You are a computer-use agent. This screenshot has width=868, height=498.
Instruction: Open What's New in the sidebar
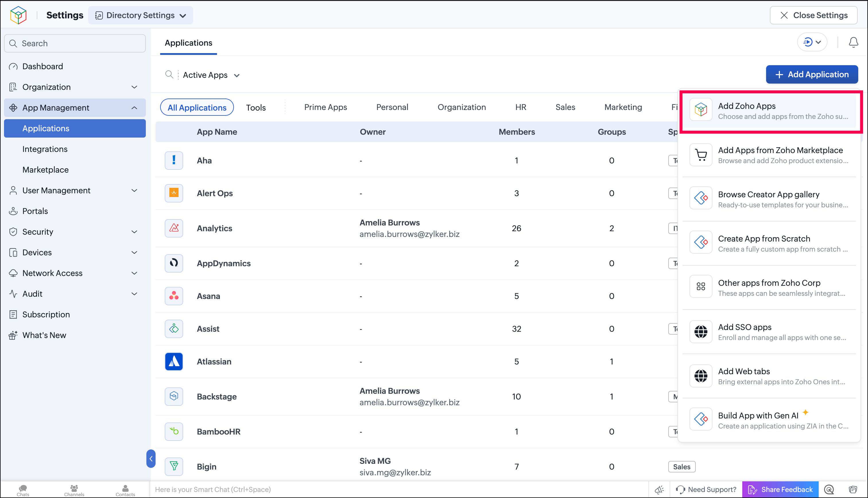[x=75, y=335]
